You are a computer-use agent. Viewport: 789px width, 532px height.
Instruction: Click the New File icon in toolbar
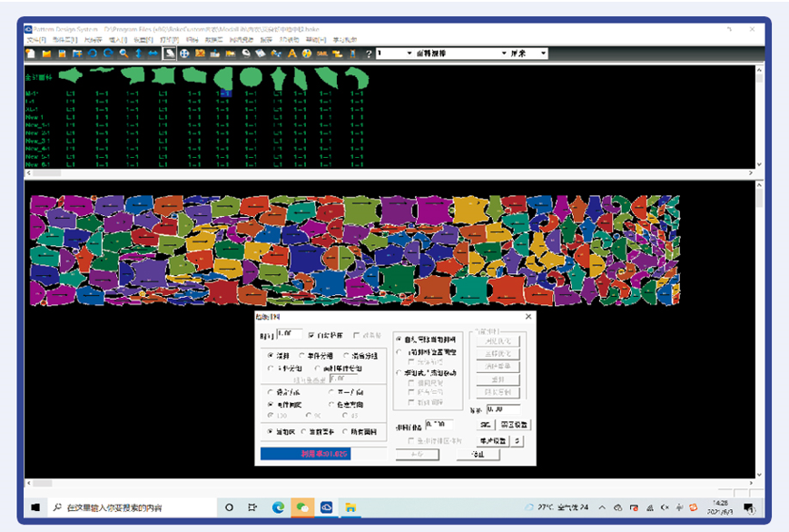(x=32, y=54)
